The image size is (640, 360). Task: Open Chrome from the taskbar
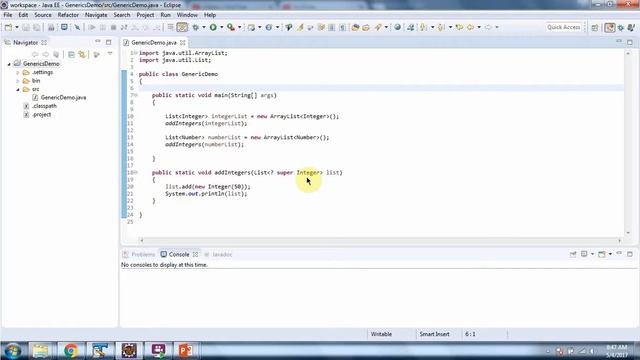point(71,351)
